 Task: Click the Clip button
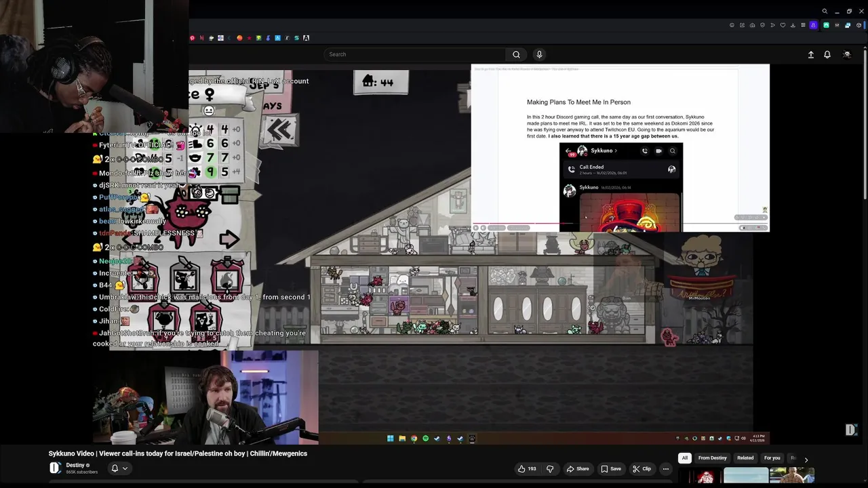[642, 468]
